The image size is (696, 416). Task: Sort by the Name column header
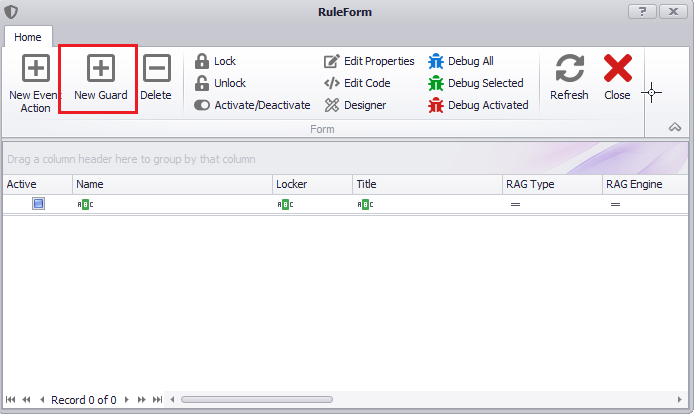click(x=172, y=184)
